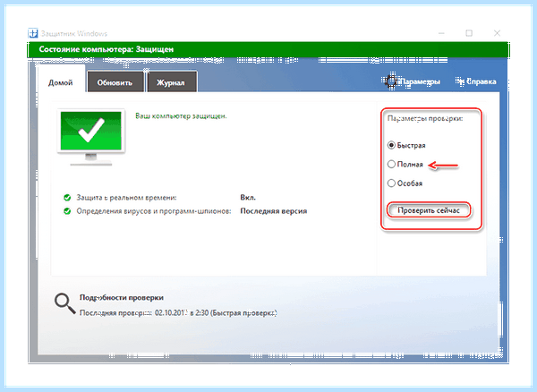Click the Windows Defender shield title icon

pyautogui.click(x=33, y=33)
